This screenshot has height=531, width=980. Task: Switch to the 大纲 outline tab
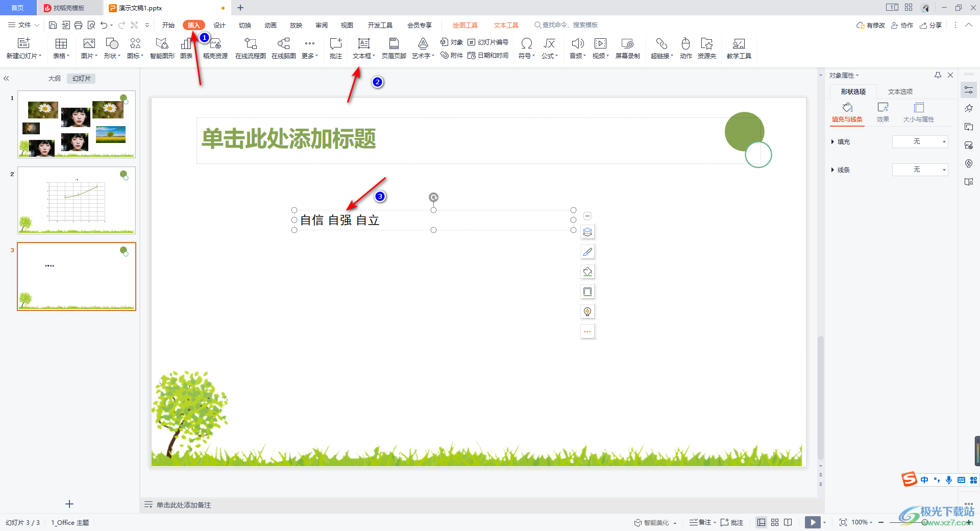[x=55, y=79]
